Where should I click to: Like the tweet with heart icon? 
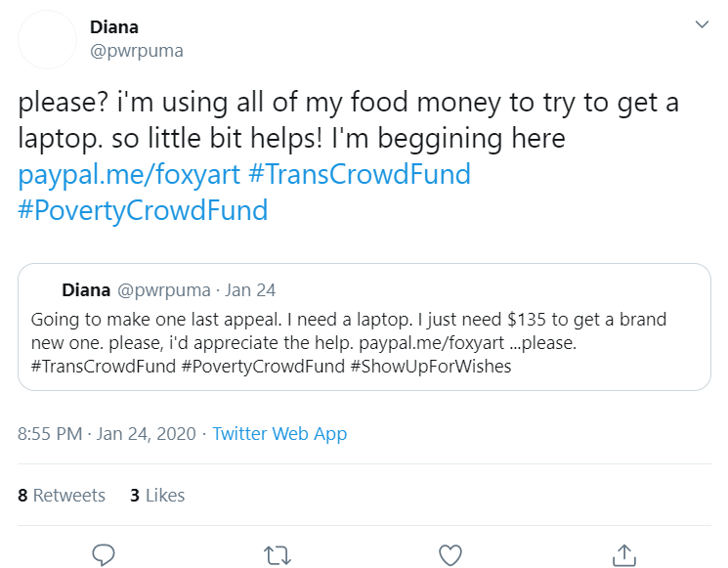(x=450, y=555)
